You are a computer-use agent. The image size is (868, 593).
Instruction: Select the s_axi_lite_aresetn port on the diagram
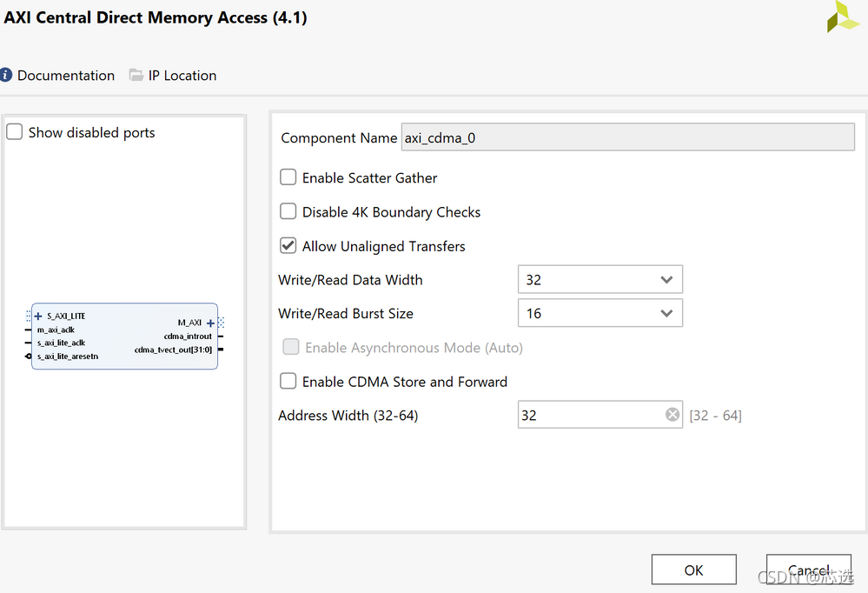point(68,356)
